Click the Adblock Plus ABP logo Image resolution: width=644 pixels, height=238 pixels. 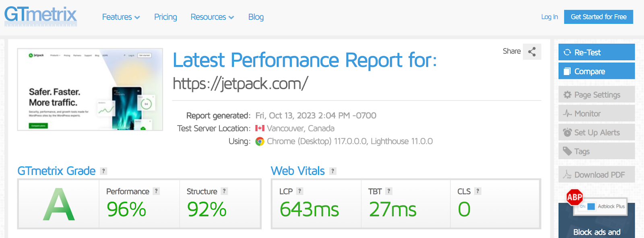tap(574, 197)
